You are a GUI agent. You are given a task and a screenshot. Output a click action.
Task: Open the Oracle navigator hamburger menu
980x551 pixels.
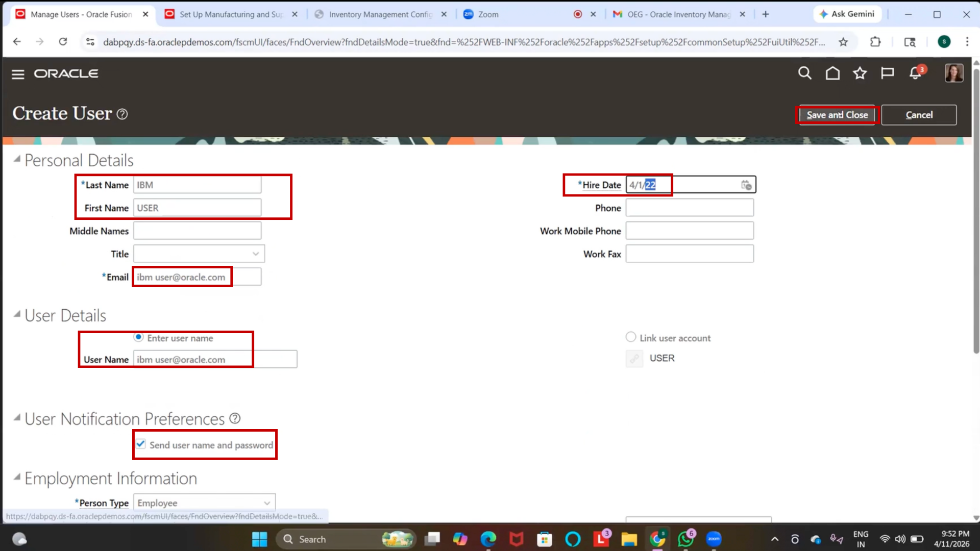(x=18, y=74)
